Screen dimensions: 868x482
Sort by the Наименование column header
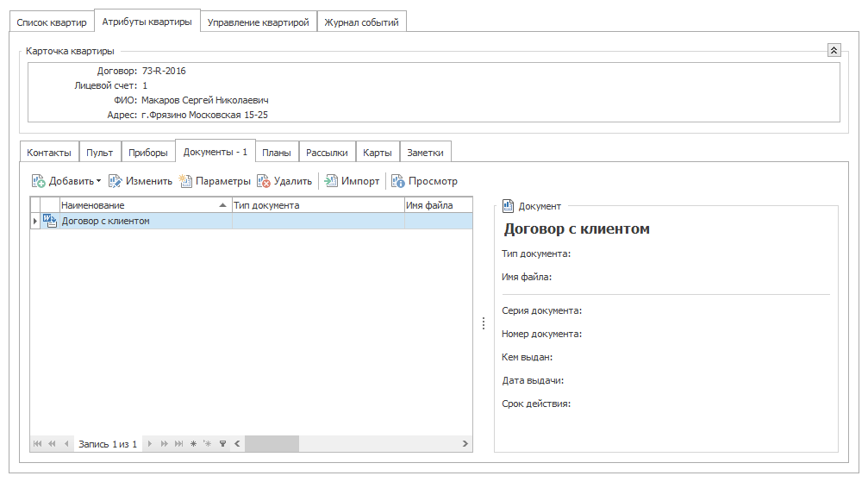tap(145, 205)
